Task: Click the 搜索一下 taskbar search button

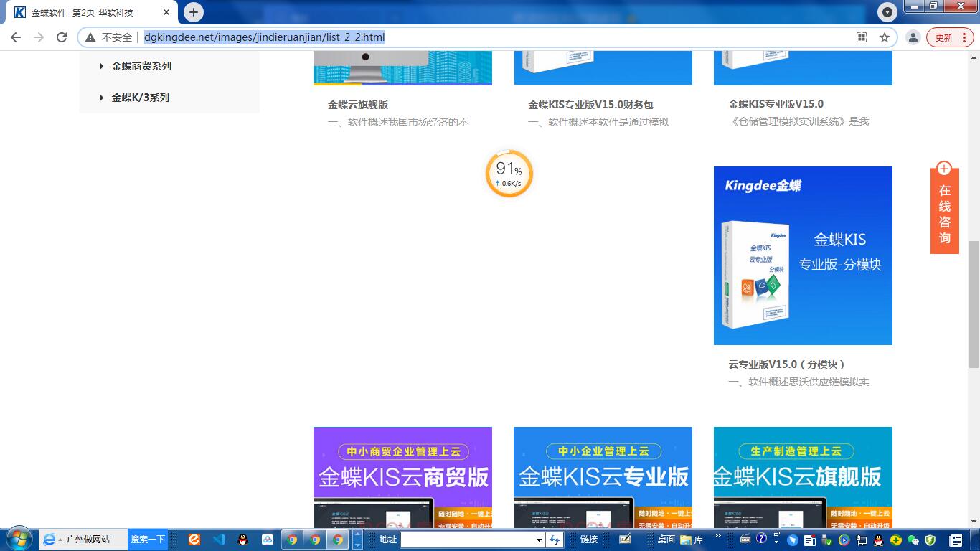Action: point(148,540)
